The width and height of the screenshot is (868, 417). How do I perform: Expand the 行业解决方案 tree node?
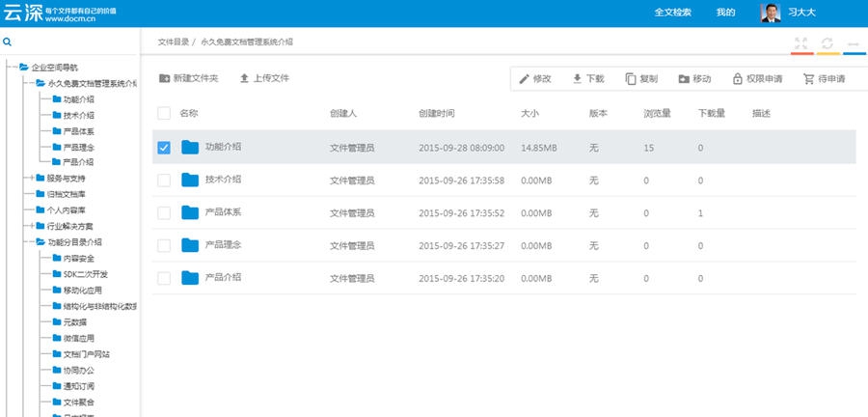pyautogui.click(x=32, y=226)
